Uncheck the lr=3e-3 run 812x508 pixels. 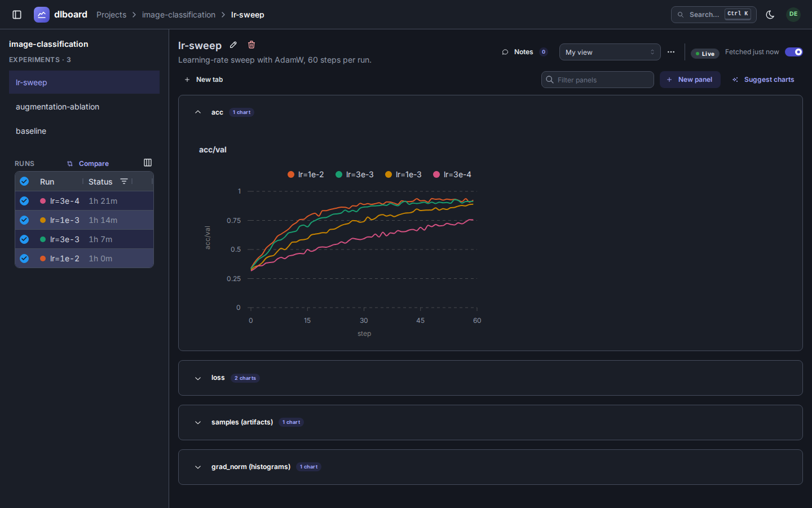coord(24,239)
